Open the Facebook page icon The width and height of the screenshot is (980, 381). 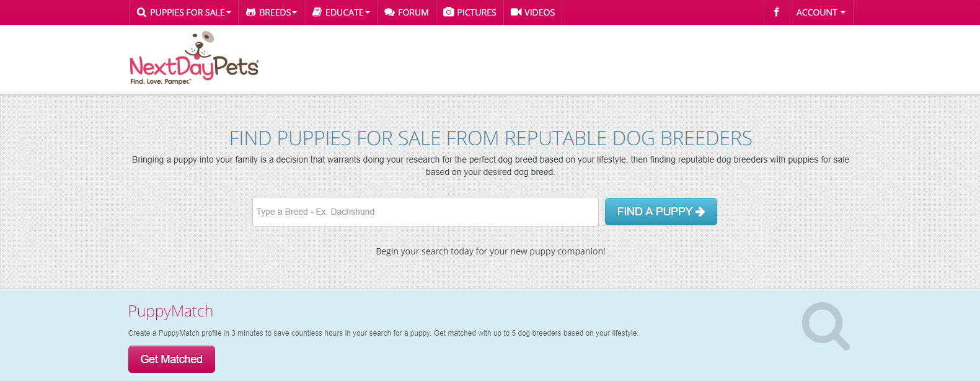click(777, 12)
